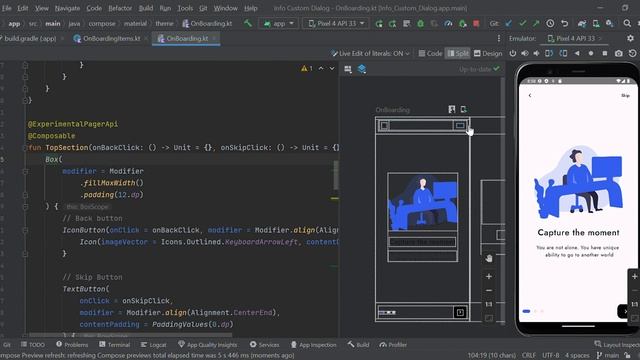Click the Make Project hammer icon
640x360 pixels.
coord(248,23)
